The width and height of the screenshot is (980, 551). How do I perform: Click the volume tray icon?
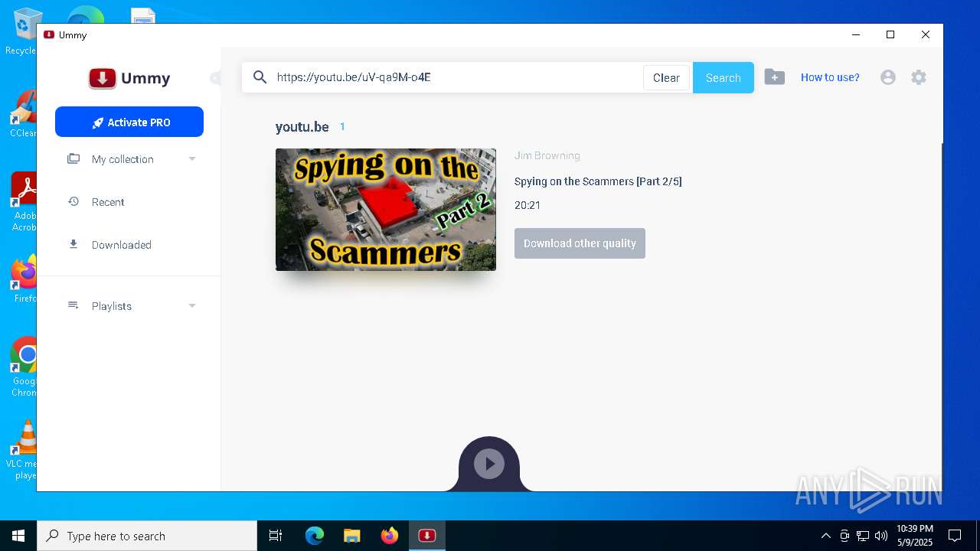pos(881,536)
